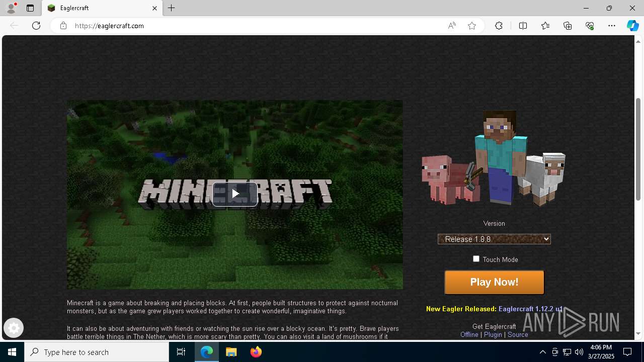Open the Source link
This screenshot has width=644, height=362.
point(518,335)
